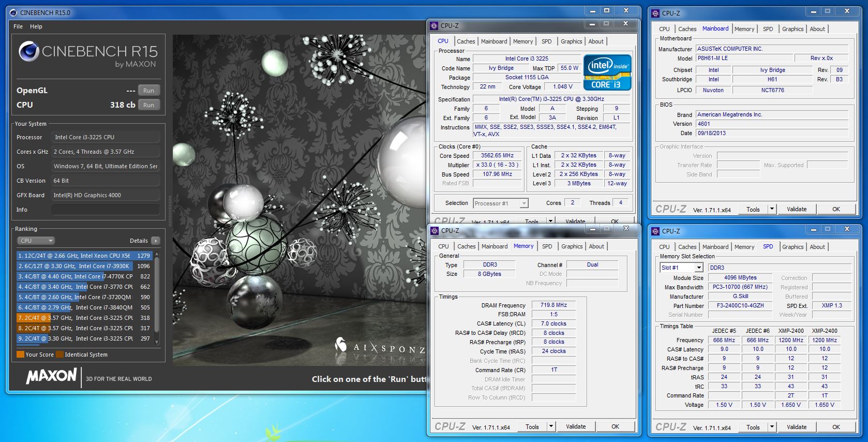Image resolution: width=868 pixels, height=442 pixels.
Task: Click the XMP 1.3 SPD Ext. value
Action: (832, 305)
